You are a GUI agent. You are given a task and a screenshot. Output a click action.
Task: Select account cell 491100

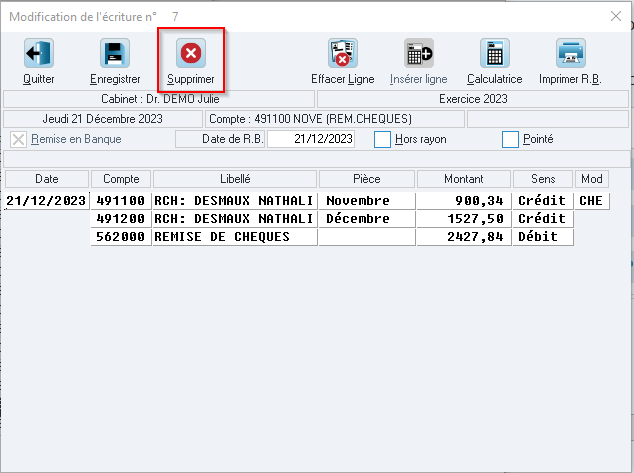121,201
